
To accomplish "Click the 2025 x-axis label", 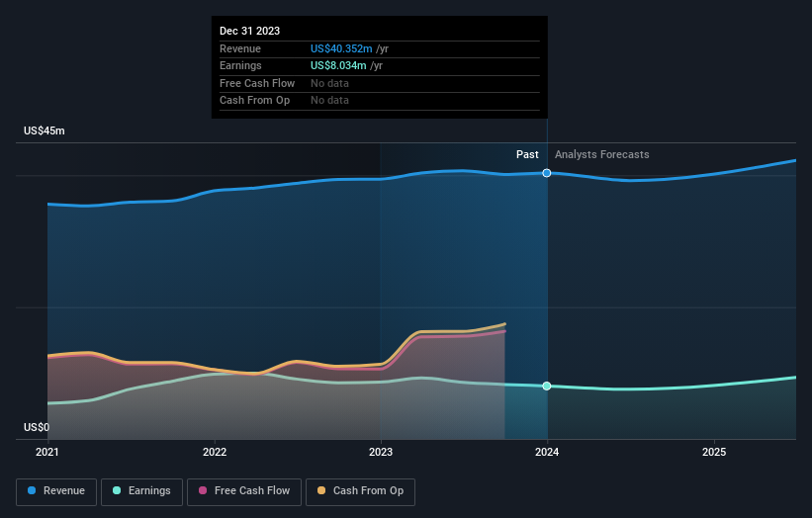I will (x=714, y=453).
